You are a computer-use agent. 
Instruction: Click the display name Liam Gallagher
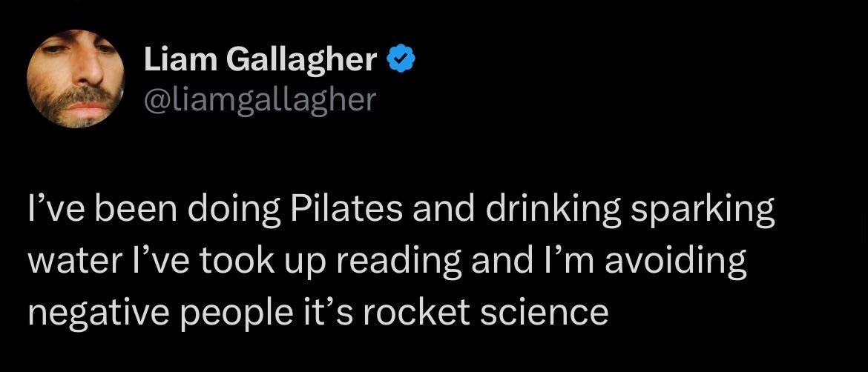260,61
